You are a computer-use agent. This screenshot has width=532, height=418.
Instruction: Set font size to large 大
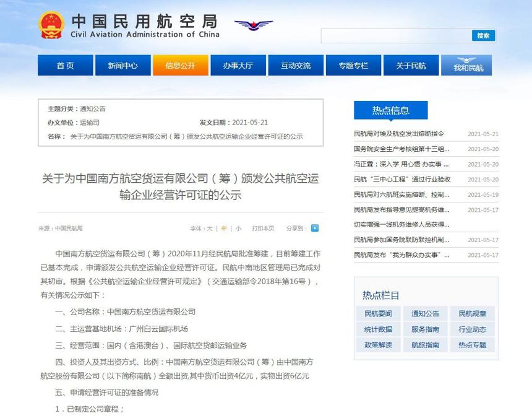click(x=210, y=229)
